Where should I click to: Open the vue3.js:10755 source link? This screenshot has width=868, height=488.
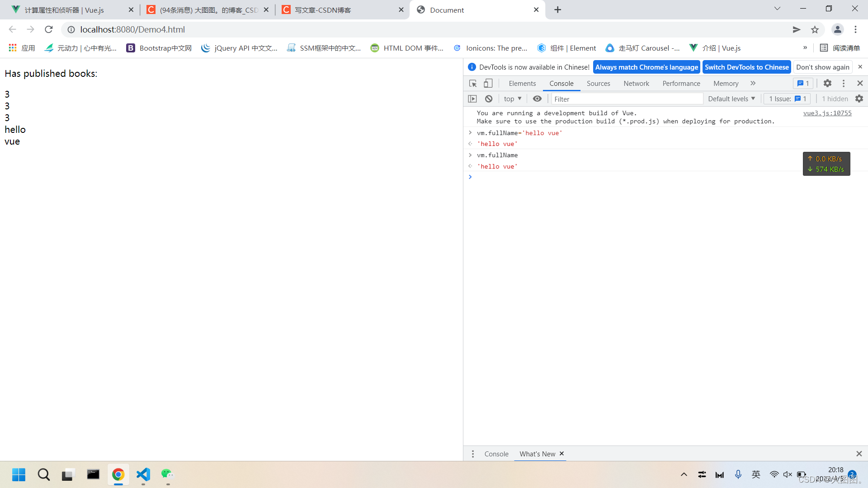coord(827,113)
